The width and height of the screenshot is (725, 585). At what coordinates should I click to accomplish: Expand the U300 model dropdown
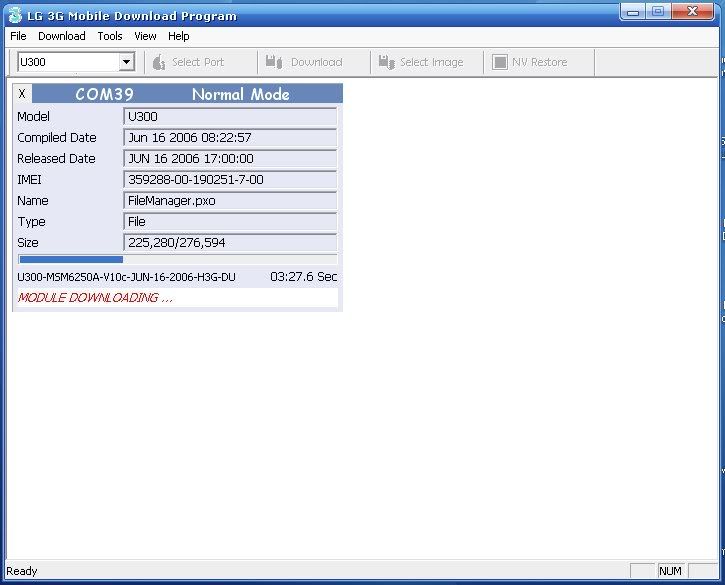126,62
